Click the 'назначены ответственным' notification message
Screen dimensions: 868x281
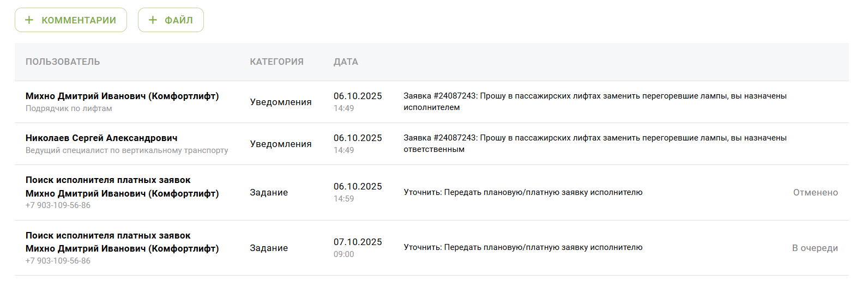coord(594,144)
